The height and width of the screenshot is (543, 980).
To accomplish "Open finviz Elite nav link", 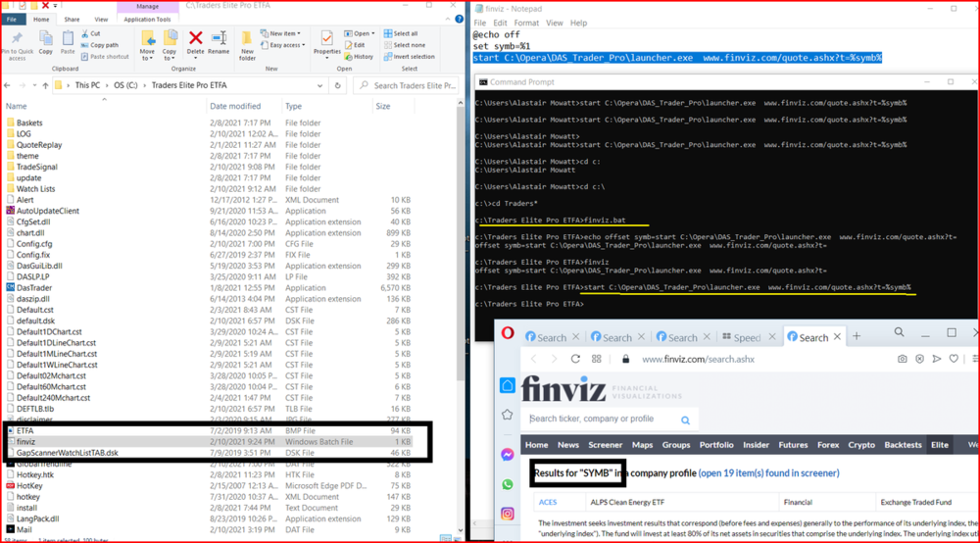I will coord(940,445).
